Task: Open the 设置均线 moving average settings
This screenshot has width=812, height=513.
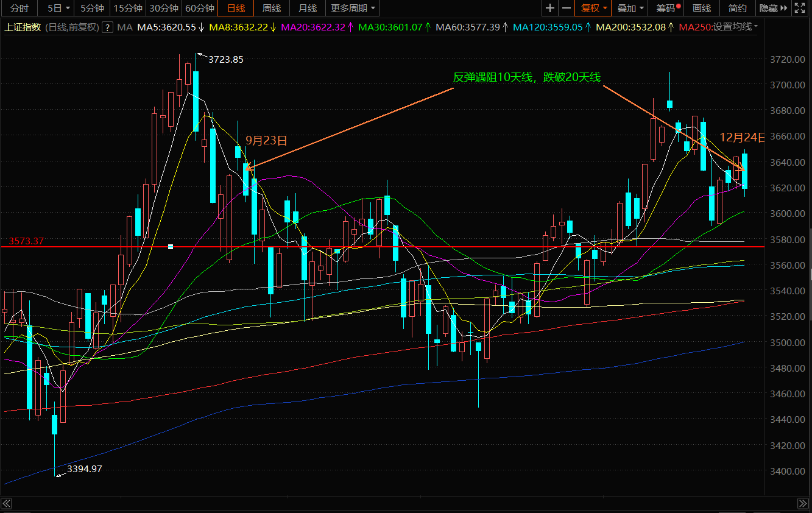Action: [735, 27]
